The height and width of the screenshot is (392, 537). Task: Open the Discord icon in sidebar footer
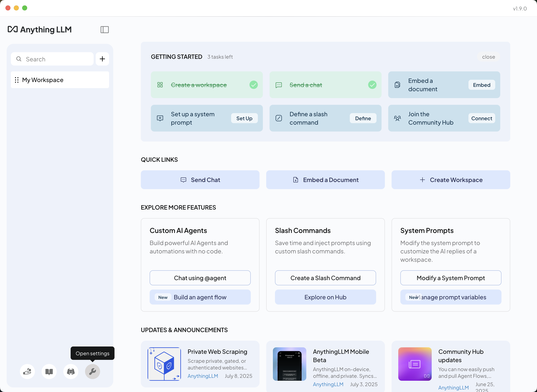pos(71,372)
